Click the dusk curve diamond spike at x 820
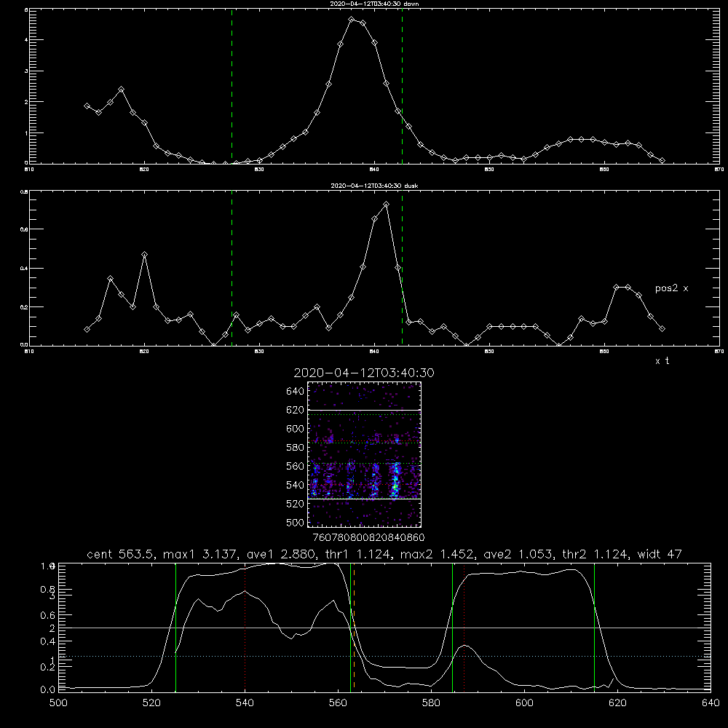Image resolution: width=728 pixels, height=728 pixels. [144, 254]
